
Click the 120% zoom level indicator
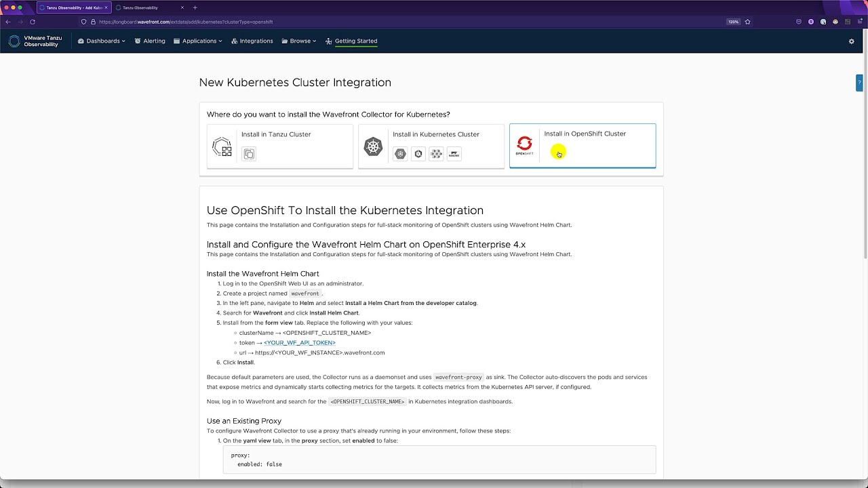tap(733, 22)
